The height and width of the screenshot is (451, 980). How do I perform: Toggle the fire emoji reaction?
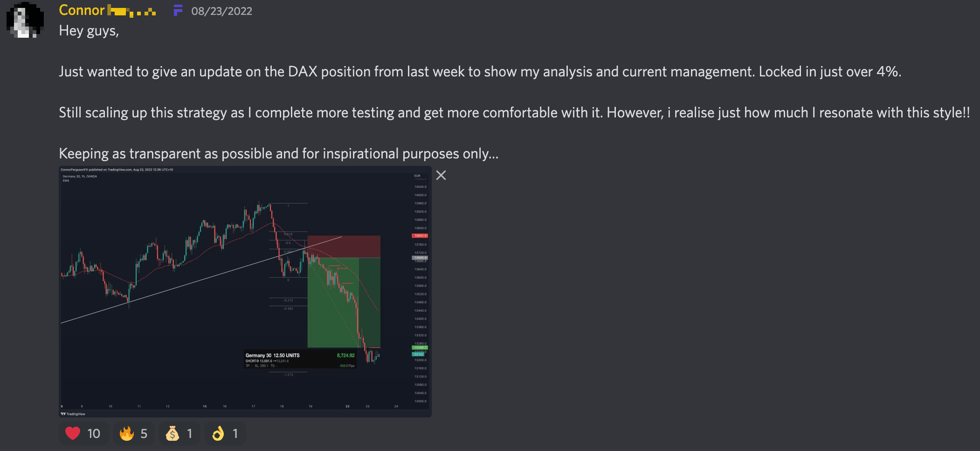[133, 433]
